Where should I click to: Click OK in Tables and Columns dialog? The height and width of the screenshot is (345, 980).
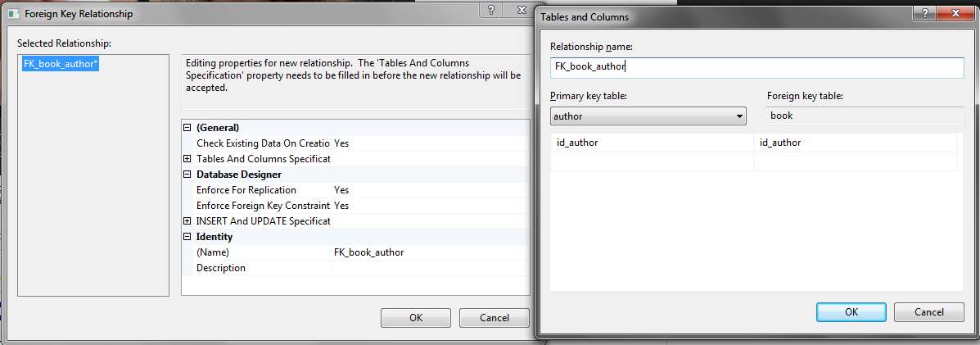[x=851, y=312]
